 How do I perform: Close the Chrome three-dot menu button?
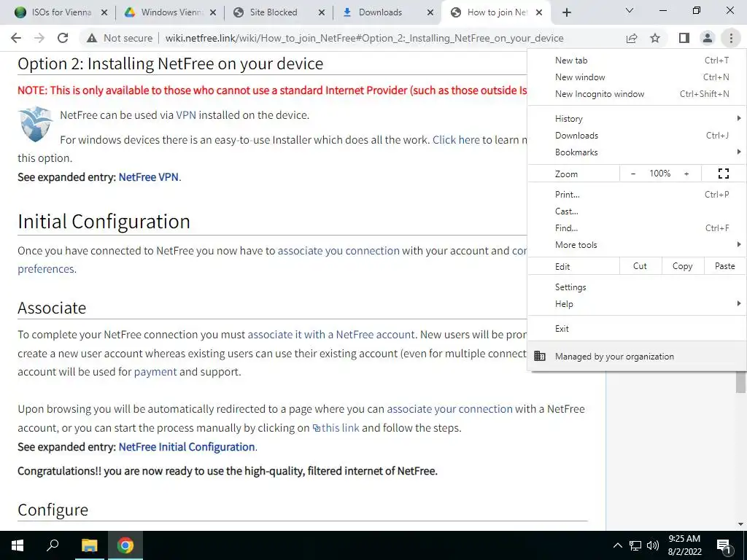tap(731, 38)
